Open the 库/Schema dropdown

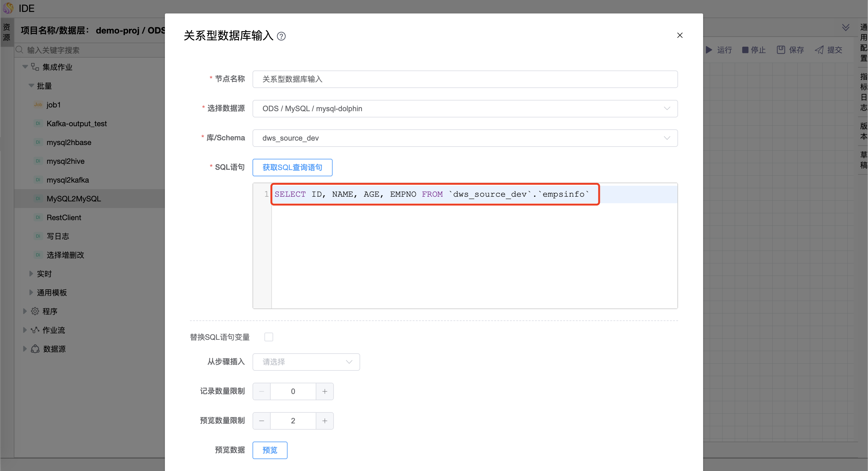click(667, 138)
